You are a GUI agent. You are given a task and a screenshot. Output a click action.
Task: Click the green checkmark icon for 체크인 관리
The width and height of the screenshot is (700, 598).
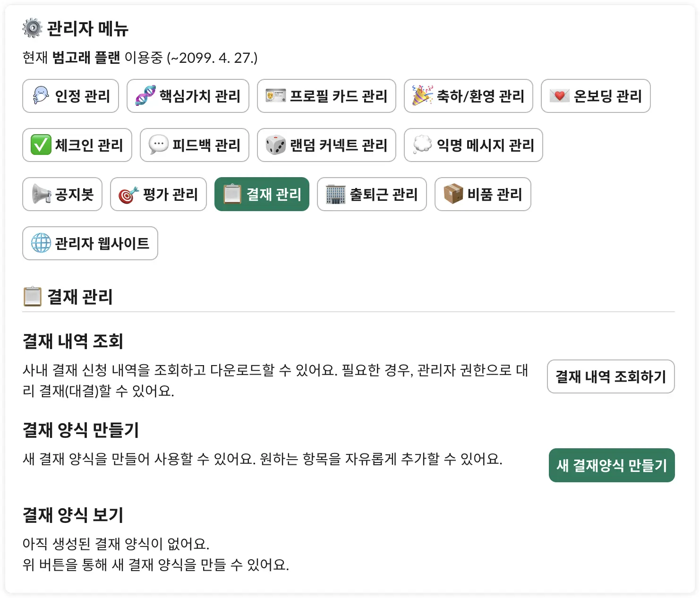41,145
